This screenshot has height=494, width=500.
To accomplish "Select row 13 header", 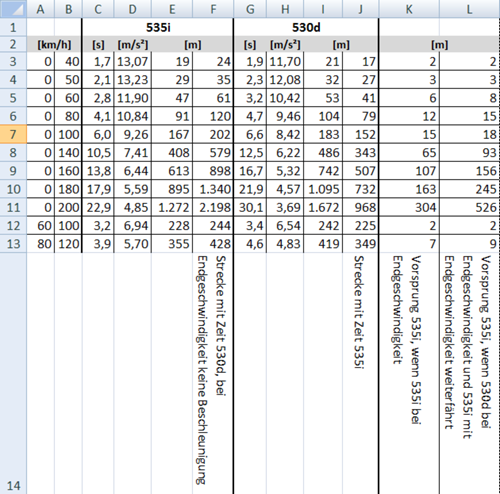I will [13, 244].
